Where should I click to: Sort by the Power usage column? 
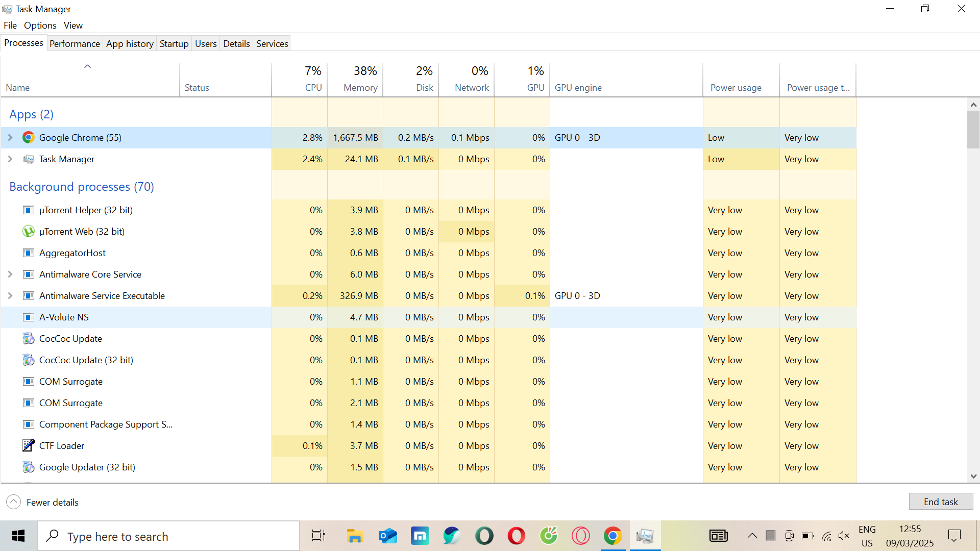741,80
